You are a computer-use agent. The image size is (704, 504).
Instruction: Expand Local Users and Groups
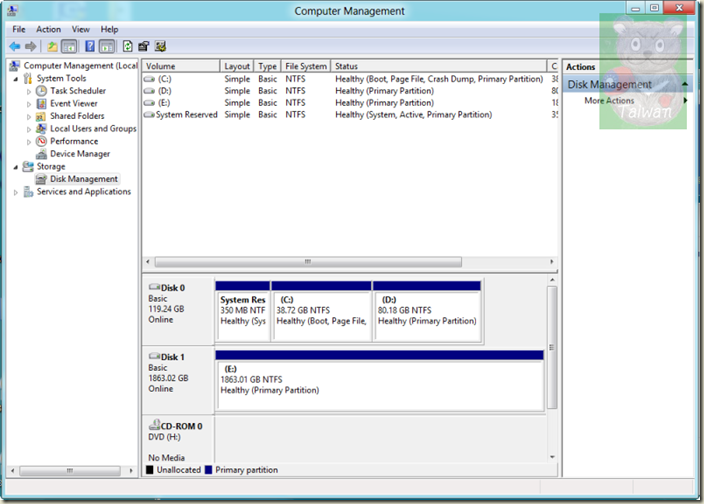[x=29, y=129]
